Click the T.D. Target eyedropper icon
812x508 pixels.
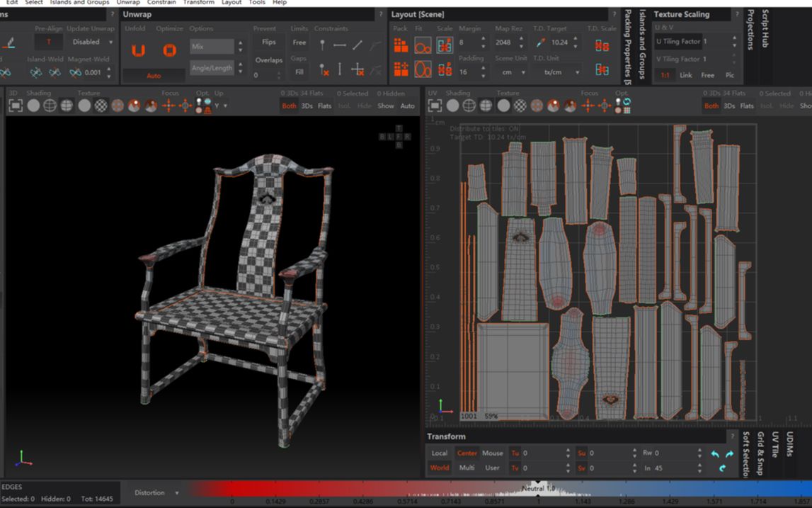(540, 43)
